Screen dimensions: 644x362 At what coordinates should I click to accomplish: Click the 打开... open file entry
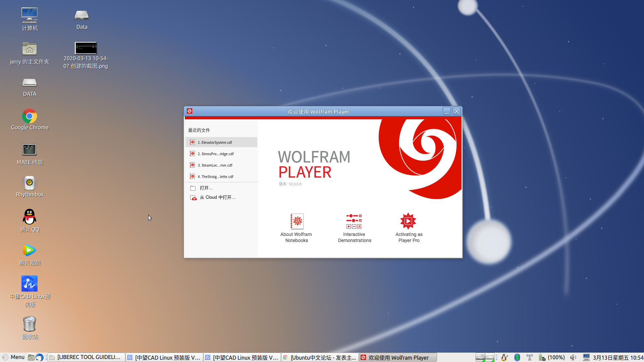[221, 188]
